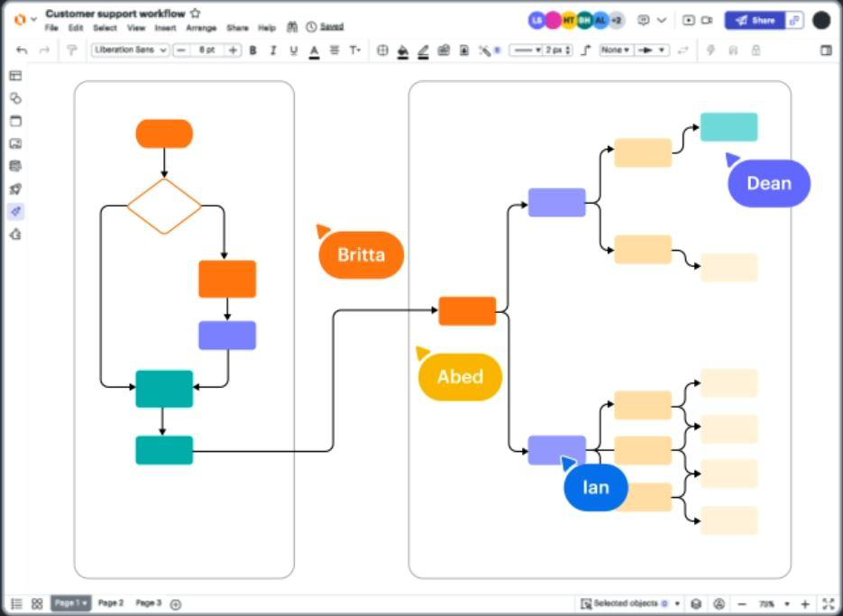Screen dimensions: 843x616
Task: Star the Customer support workflow document
Action: tap(196, 14)
